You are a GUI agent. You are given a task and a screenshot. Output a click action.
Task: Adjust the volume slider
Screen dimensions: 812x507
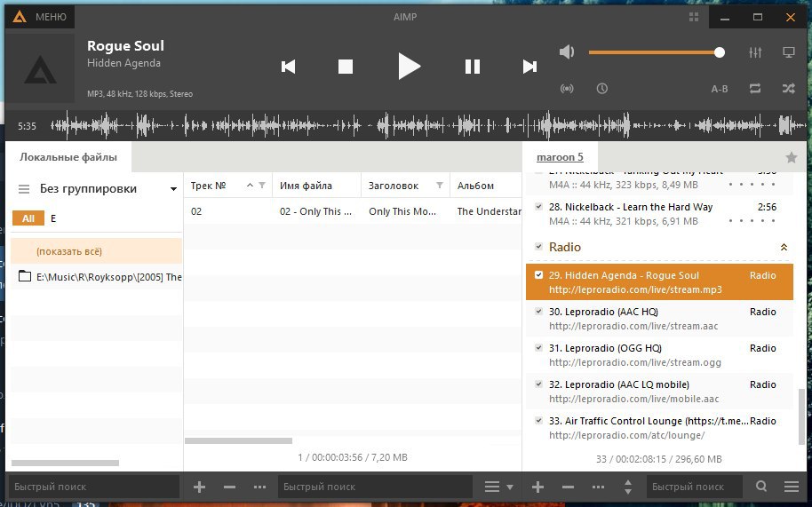(x=657, y=52)
